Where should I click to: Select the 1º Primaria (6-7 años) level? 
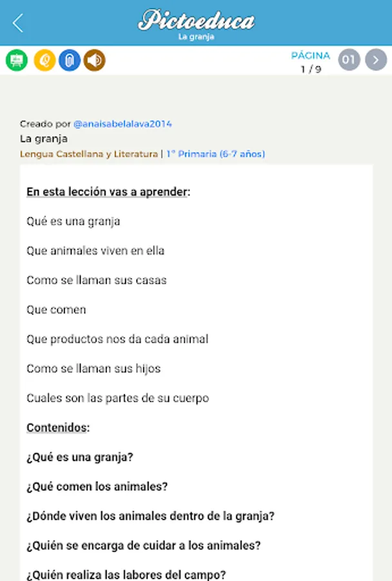(x=215, y=154)
